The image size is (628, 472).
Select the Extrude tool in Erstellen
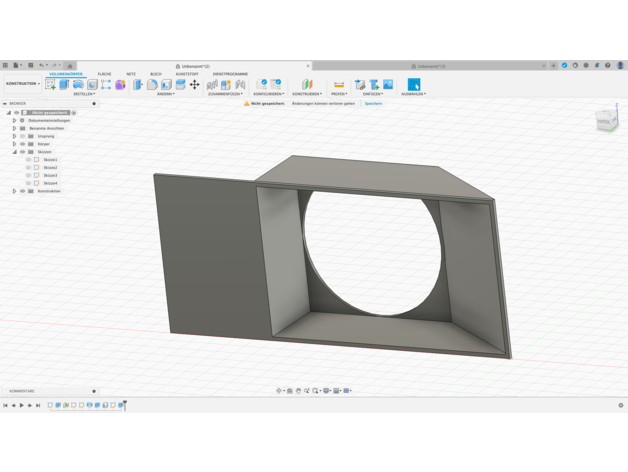[x=64, y=85]
